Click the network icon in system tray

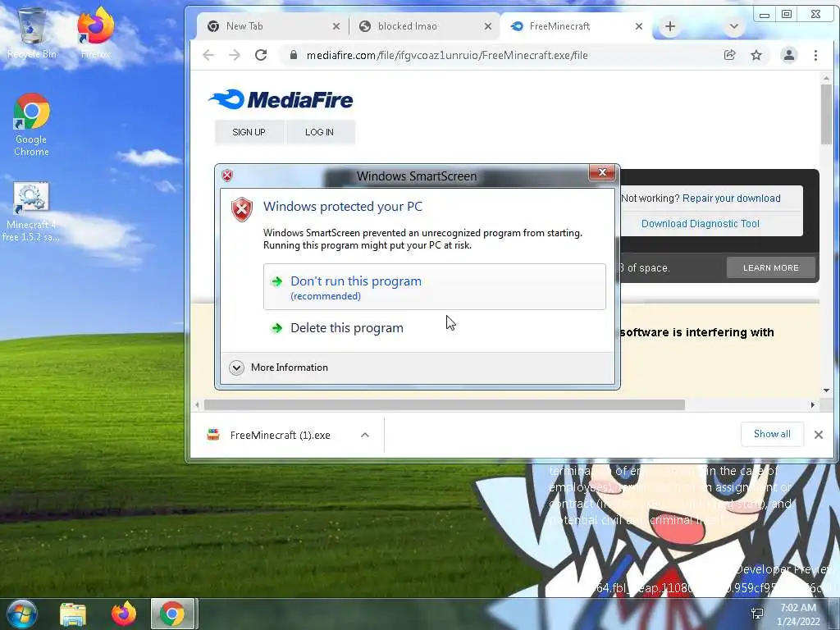click(x=757, y=614)
